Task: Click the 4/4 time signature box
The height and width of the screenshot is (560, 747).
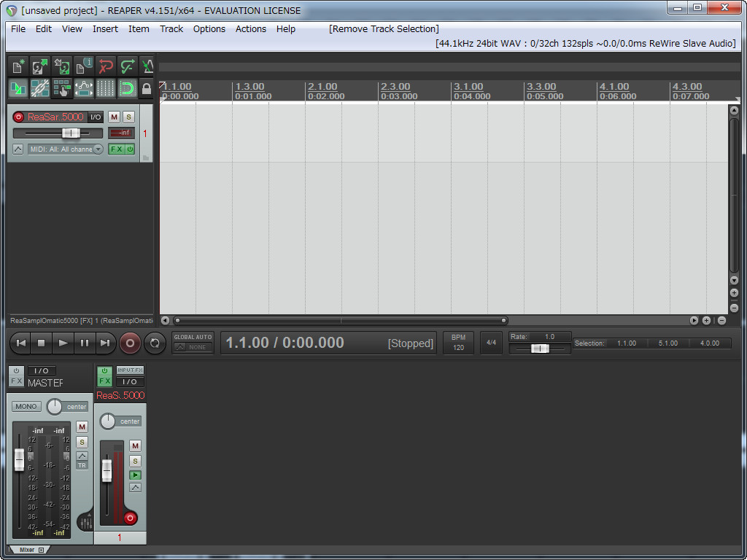Action: (491, 343)
